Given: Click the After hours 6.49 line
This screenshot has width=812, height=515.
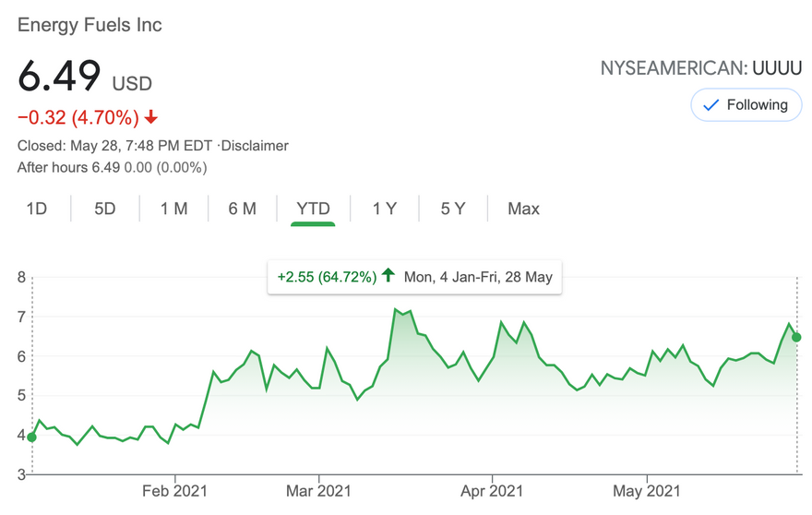Looking at the screenshot, I should [x=112, y=168].
